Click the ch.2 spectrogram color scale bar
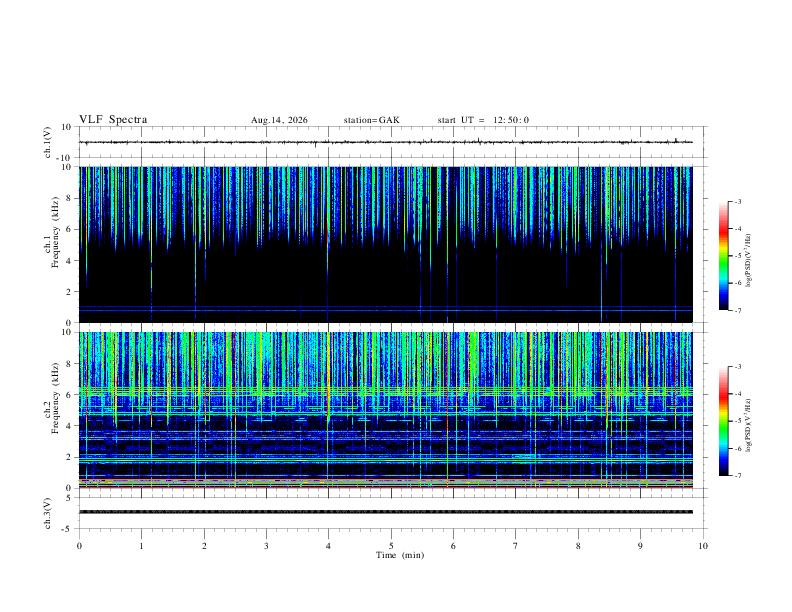792x612 pixels. tap(723, 421)
